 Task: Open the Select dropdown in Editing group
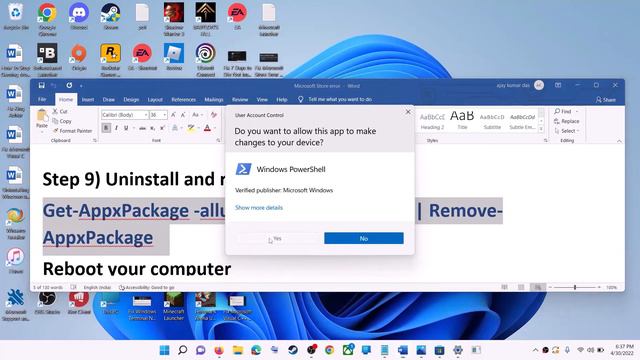(567, 131)
